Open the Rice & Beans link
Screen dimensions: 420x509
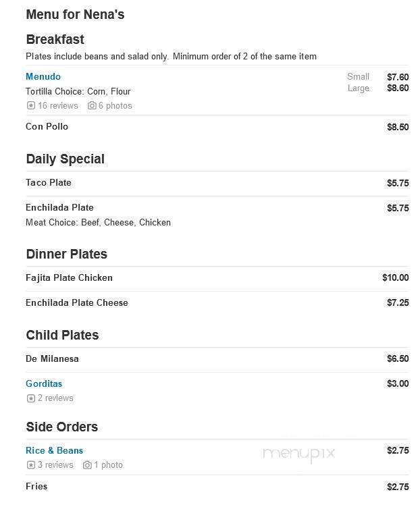coord(54,450)
